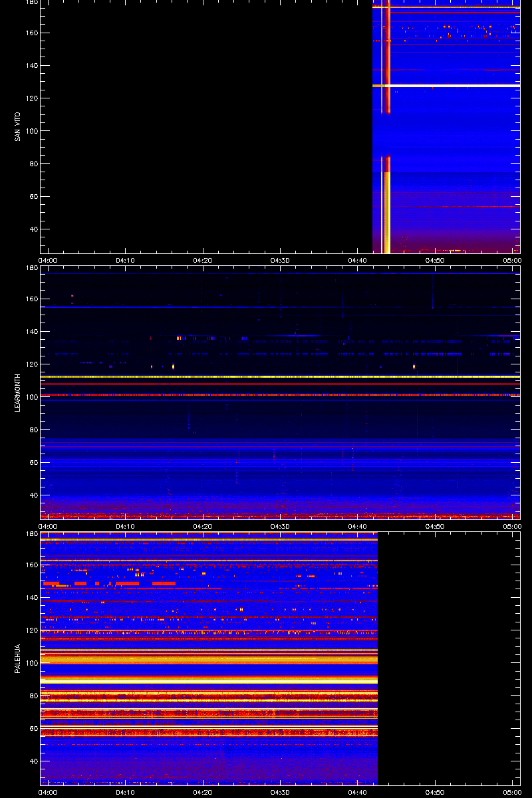Image resolution: width=532 pixels, height=798 pixels.
Task: Select the 80 tick label on San Vito axis
Action: [x=33, y=164]
